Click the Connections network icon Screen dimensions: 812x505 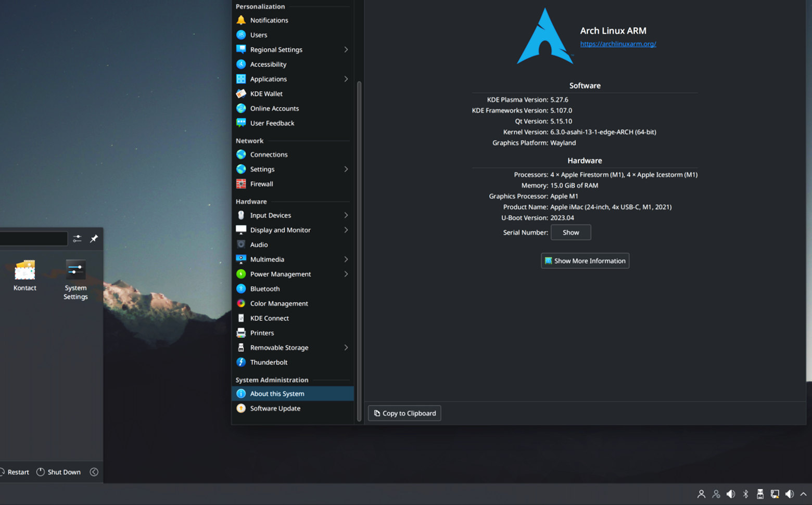click(241, 154)
